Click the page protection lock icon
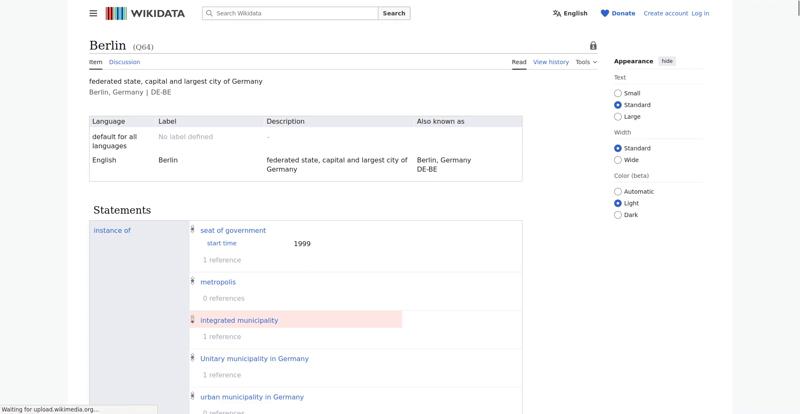Viewport: 800px width, 414px height. tap(593, 46)
